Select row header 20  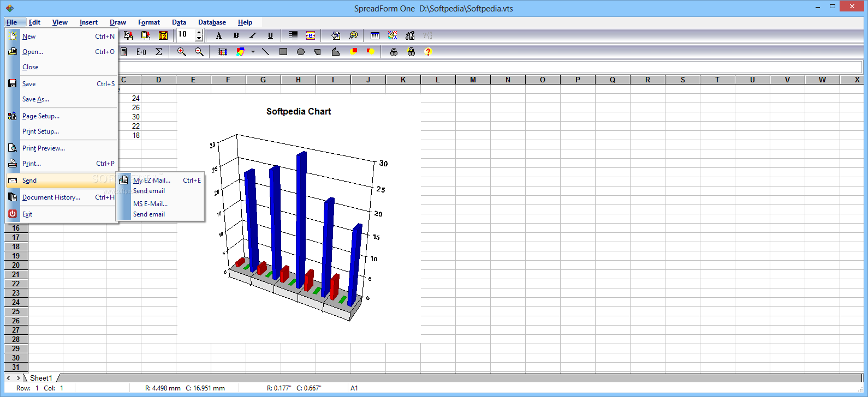(16, 265)
